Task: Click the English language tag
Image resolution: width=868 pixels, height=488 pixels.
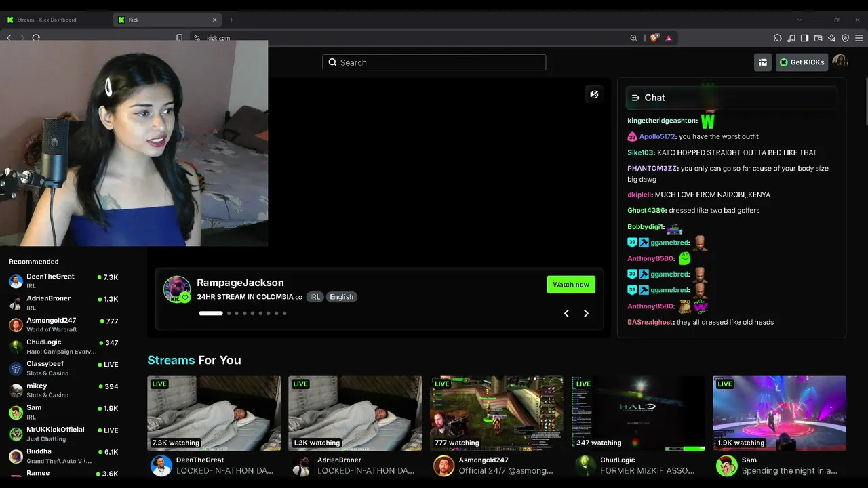Action: (x=342, y=297)
